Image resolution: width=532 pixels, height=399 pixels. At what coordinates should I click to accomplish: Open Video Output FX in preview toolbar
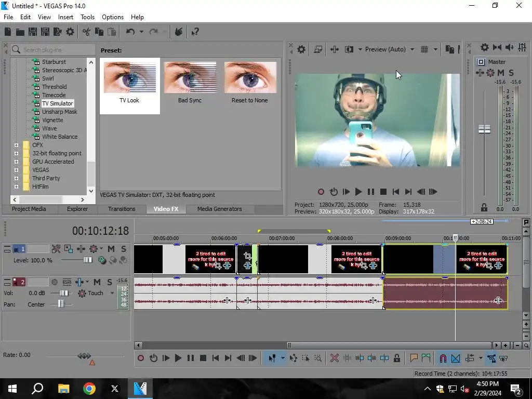335,49
